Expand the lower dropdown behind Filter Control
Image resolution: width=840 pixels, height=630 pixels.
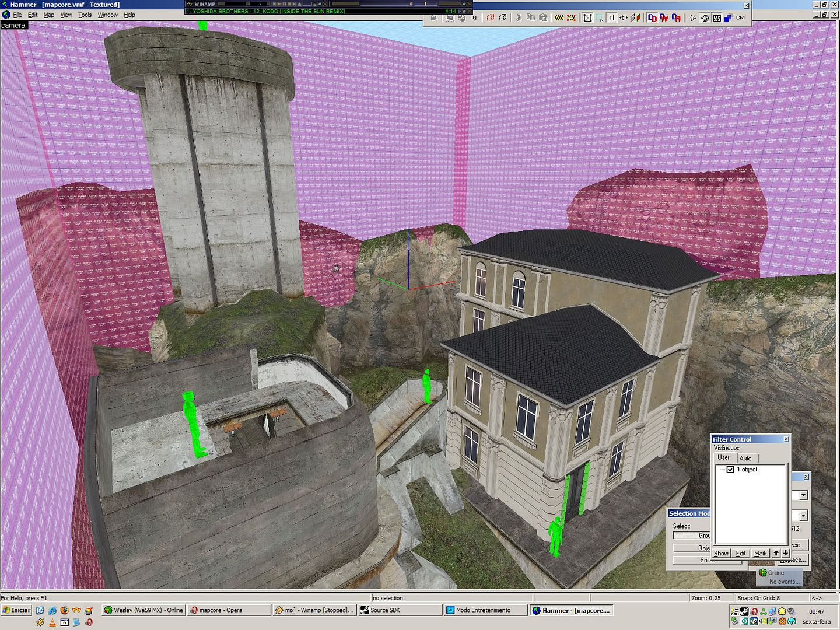tap(803, 516)
